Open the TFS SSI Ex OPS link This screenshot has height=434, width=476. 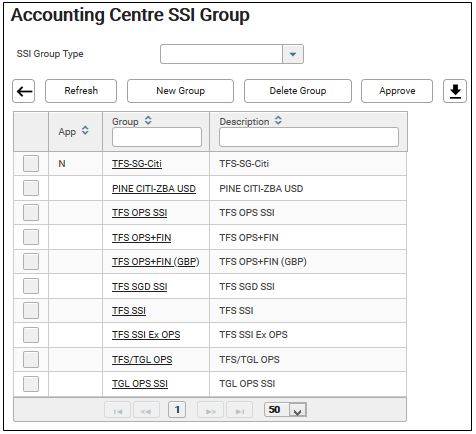click(x=146, y=335)
